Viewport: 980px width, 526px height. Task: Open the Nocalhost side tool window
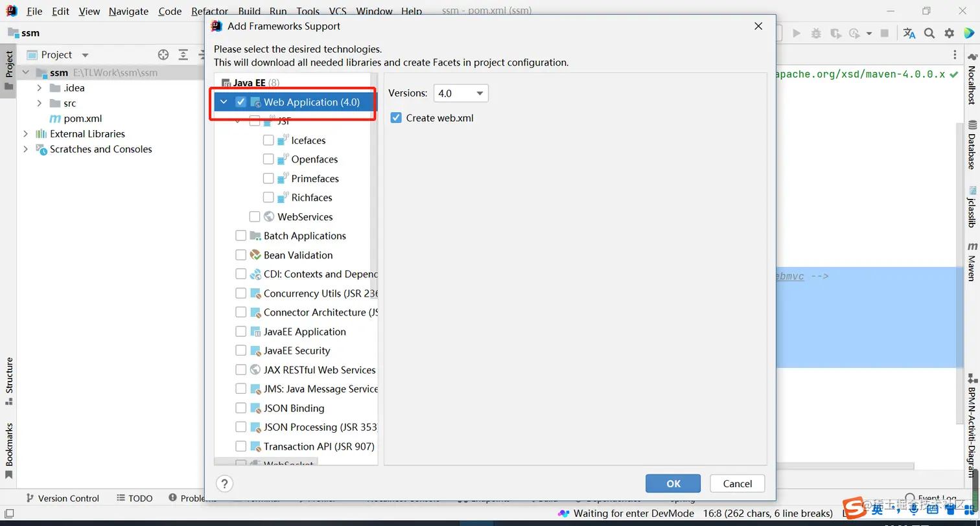tap(972, 80)
